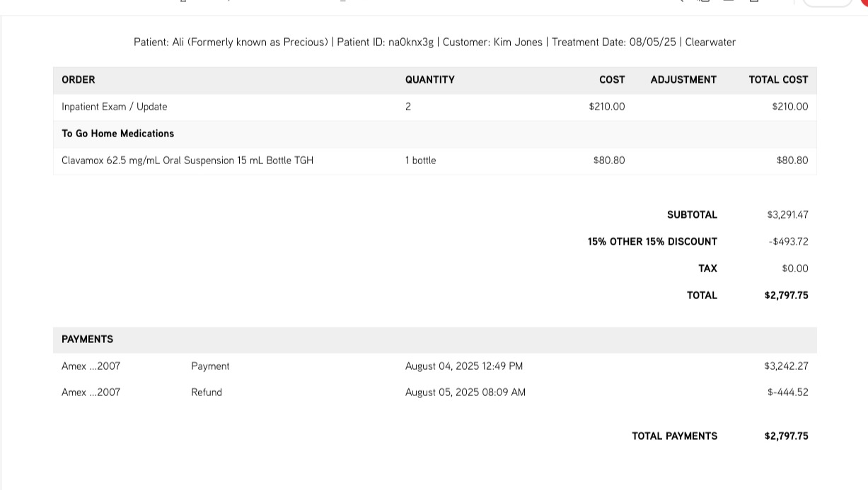Image resolution: width=868 pixels, height=490 pixels.
Task: Select the QUANTITY column header
Action: click(x=429, y=80)
